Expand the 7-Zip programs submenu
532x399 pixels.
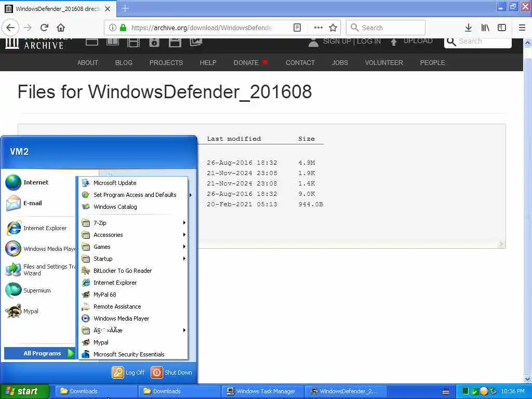[134, 223]
